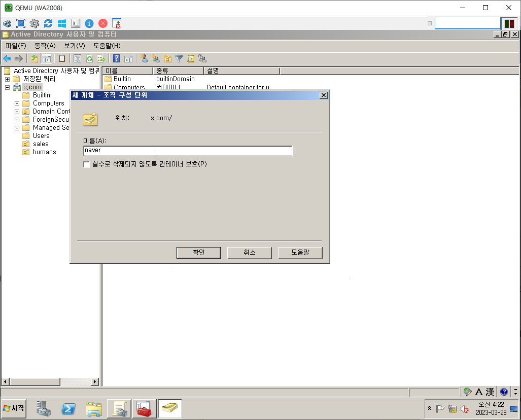
Task: Click the Create New Organizational Unit icon
Action: (x=167, y=59)
